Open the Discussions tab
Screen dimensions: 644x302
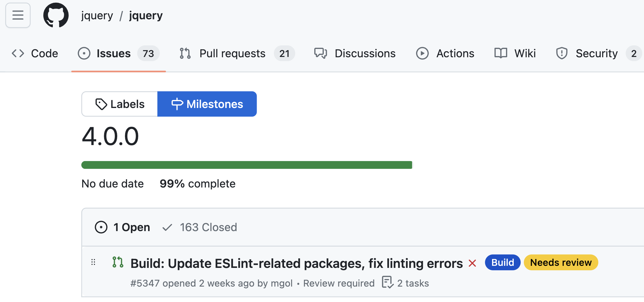pos(355,53)
